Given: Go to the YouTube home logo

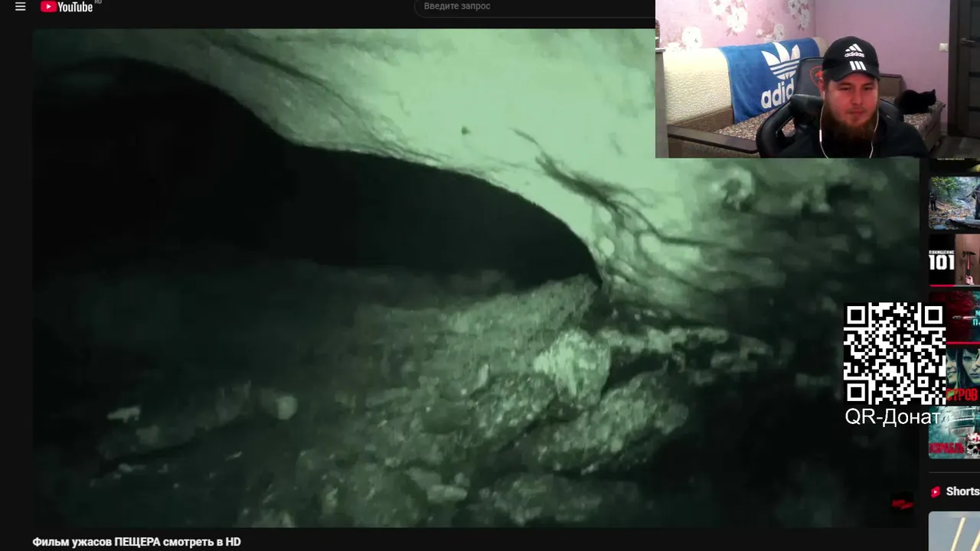Looking at the screenshot, I should [67, 7].
